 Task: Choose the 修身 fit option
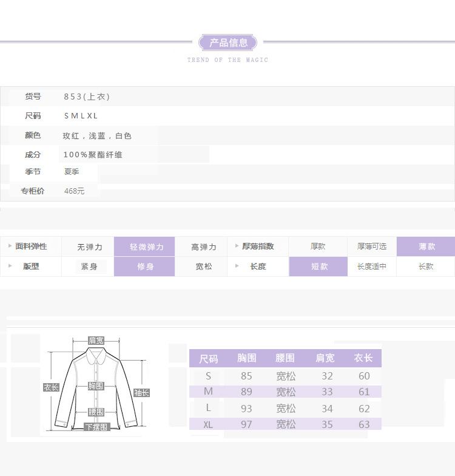(146, 267)
